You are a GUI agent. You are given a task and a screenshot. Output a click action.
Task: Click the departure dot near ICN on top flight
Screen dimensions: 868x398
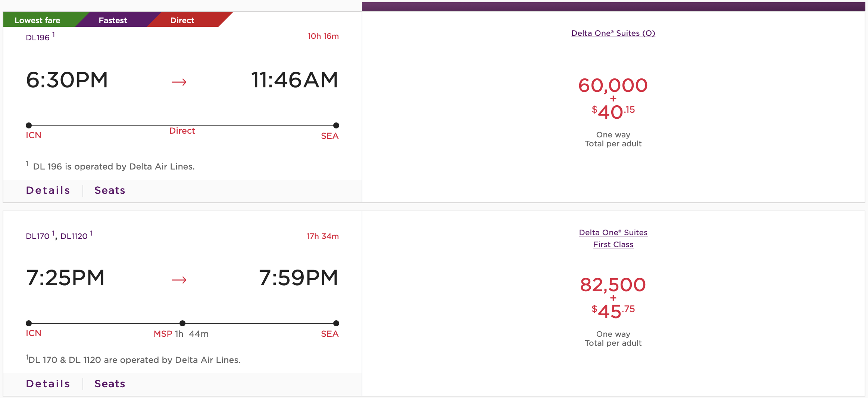point(29,125)
